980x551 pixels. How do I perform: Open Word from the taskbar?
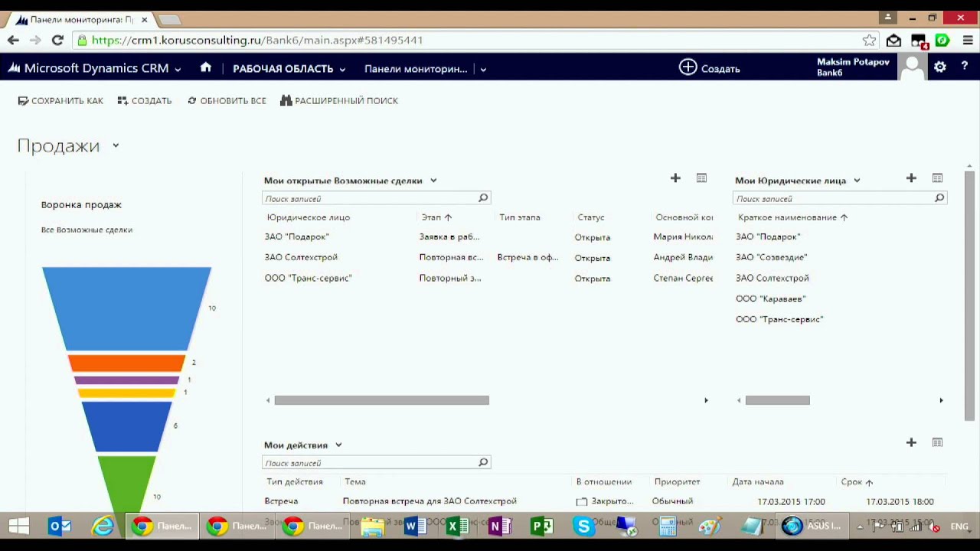point(415,527)
